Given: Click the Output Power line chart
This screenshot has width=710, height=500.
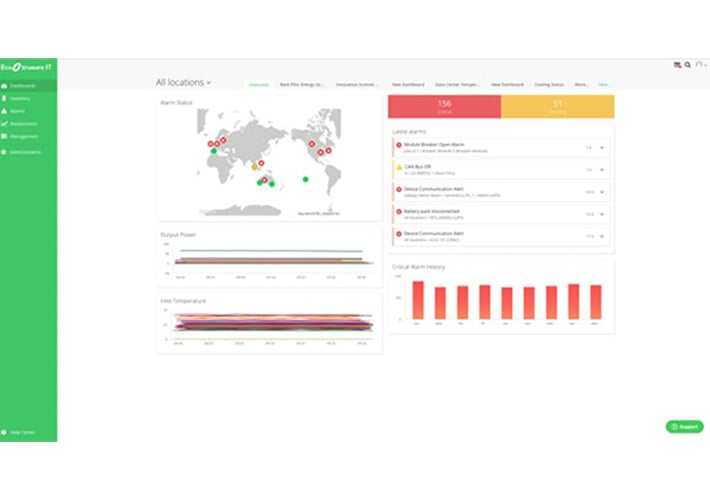Looking at the screenshot, I should click(x=269, y=261).
